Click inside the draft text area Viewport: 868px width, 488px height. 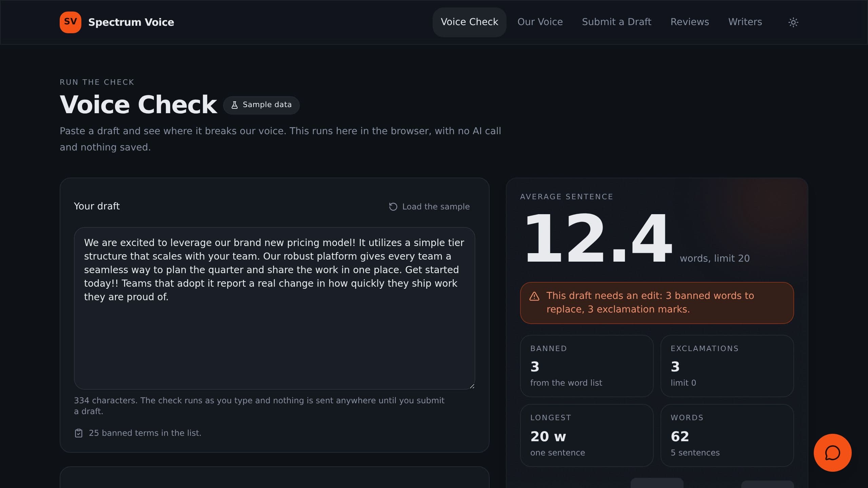pyautogui.click(x=274, y=308)
